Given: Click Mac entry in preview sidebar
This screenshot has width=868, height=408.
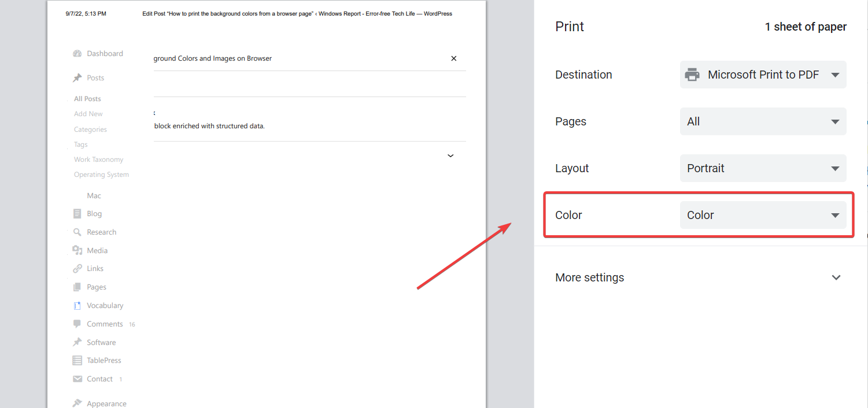Looking at the screenshot, I should click(94, 196).
